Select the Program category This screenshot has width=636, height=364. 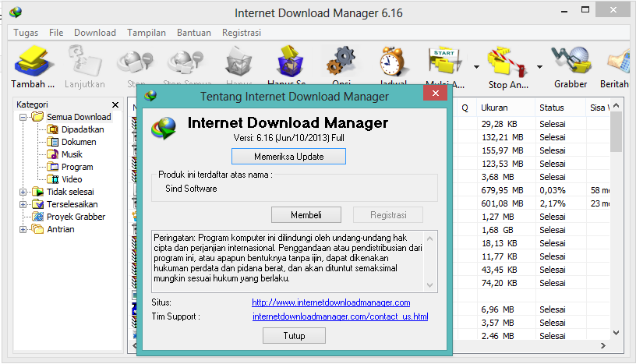click(x=77, y=167)
